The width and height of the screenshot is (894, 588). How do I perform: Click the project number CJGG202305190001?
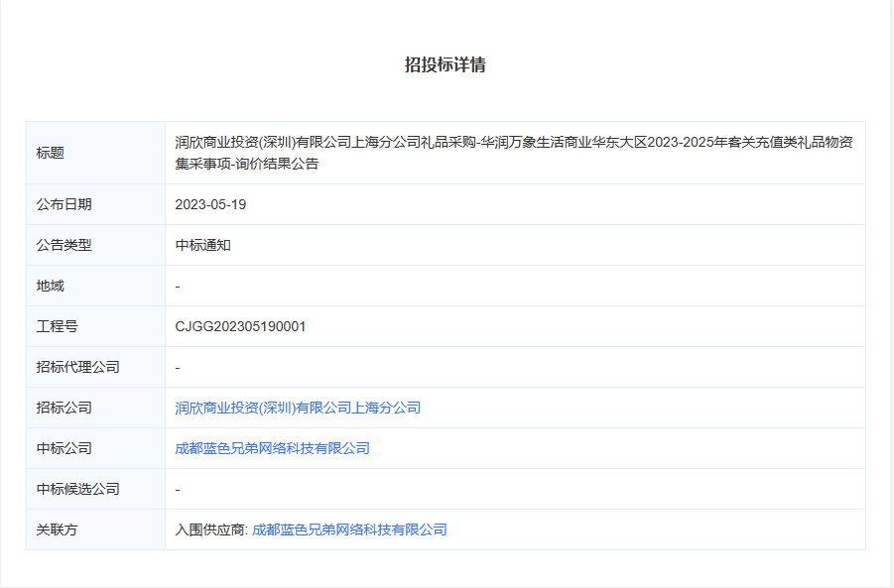(240, 326)
